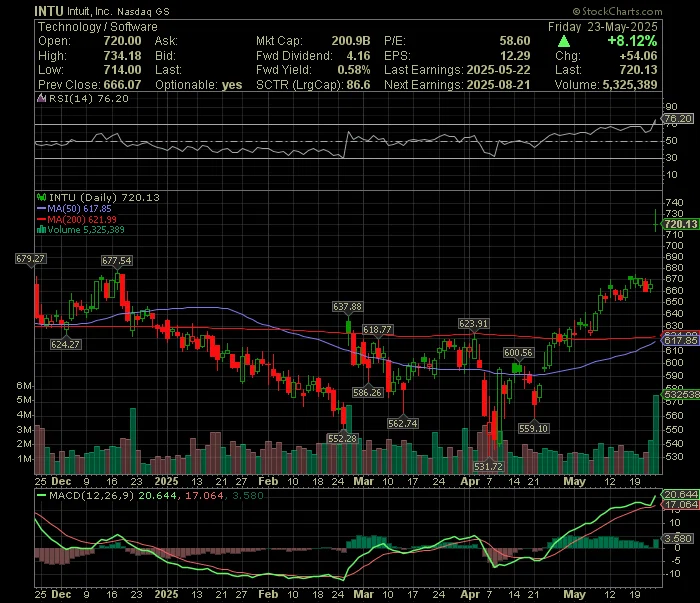Click the 624.27 trough price label
Screen dimensions: 700x603
pos(66,344)
